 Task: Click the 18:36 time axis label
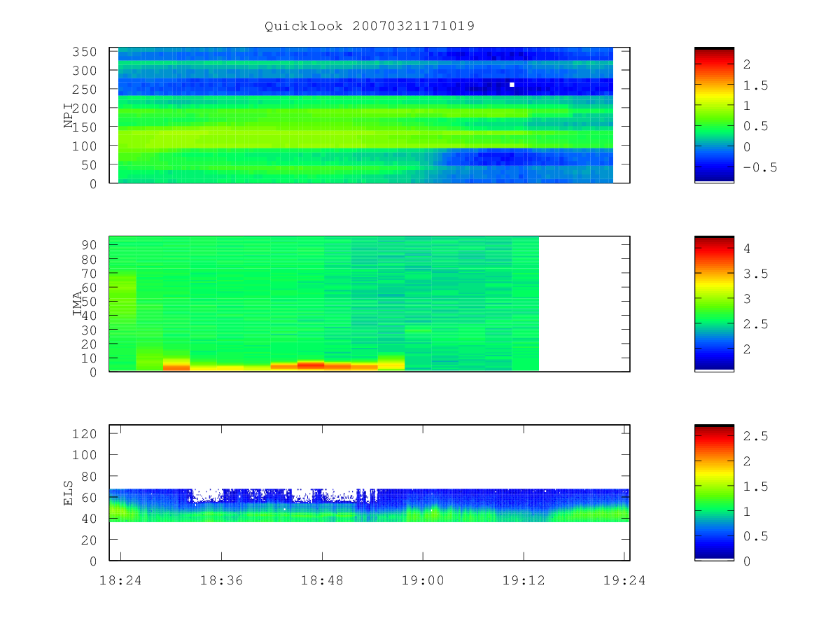pyautogui.click(x=221, y=580)
